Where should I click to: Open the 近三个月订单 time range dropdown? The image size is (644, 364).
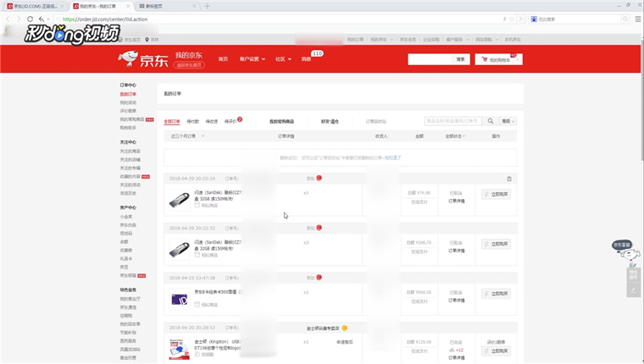pyautogui.click(x=188, y=135)
